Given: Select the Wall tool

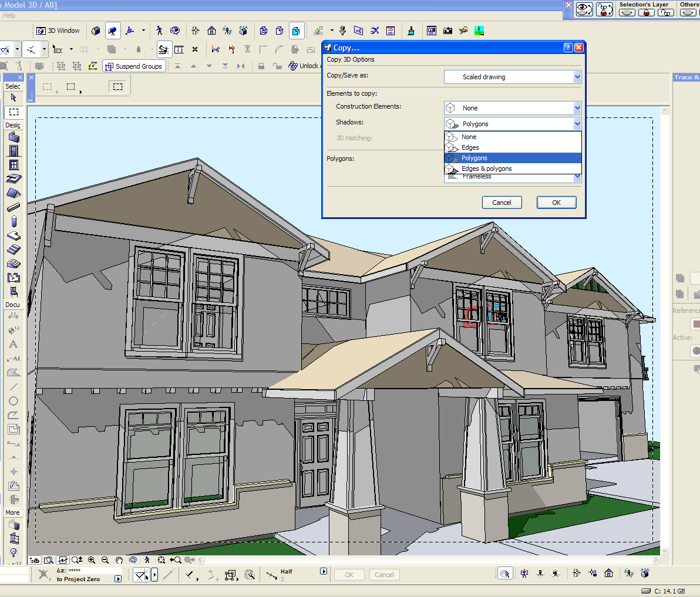Looking at the screenshot, I should pyautogui.click(x=14, y=137).
